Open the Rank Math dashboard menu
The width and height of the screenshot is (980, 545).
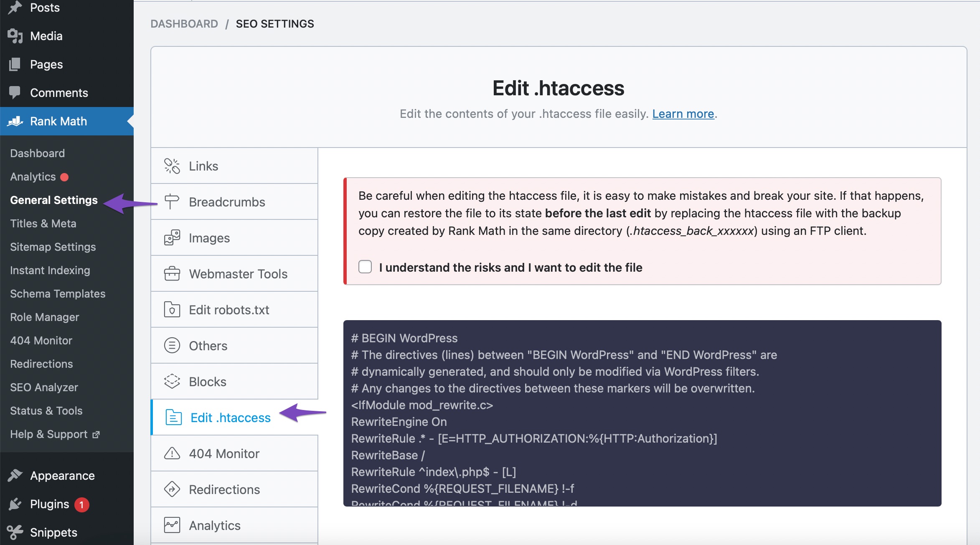[37, 153]
